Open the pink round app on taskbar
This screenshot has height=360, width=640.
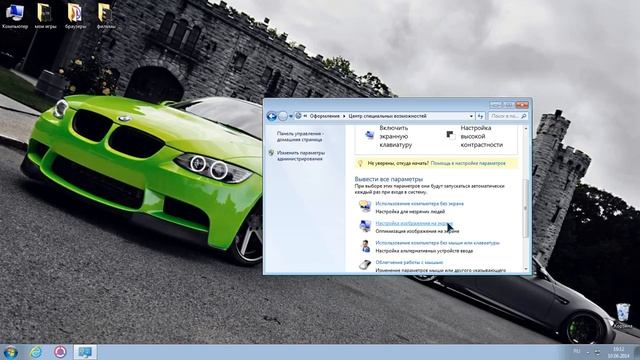click(60, 352)
